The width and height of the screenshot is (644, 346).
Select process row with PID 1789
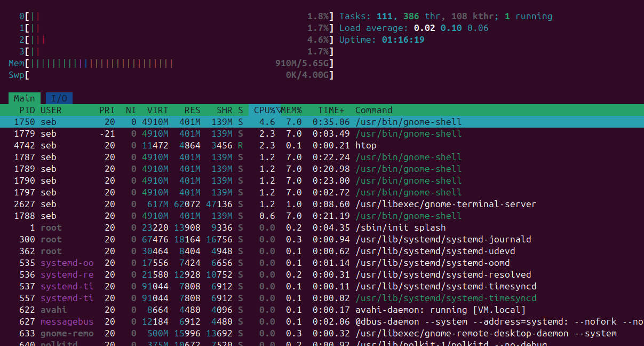coord(322,169)
